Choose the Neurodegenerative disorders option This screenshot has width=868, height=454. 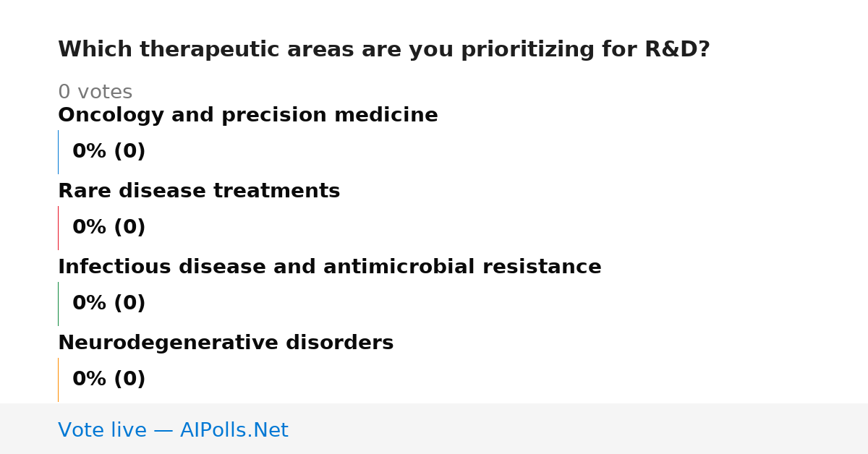[x=226, y=343]
